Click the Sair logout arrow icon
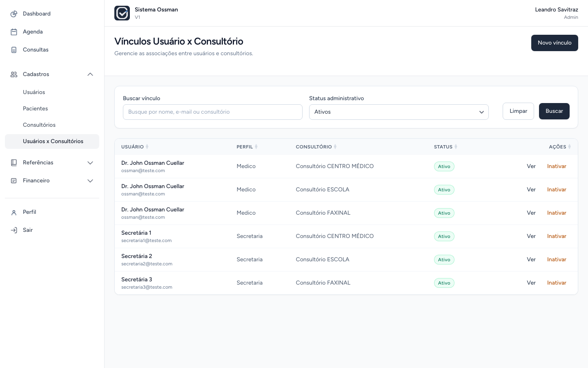This screenshot has height=368, width=588. 14,230
